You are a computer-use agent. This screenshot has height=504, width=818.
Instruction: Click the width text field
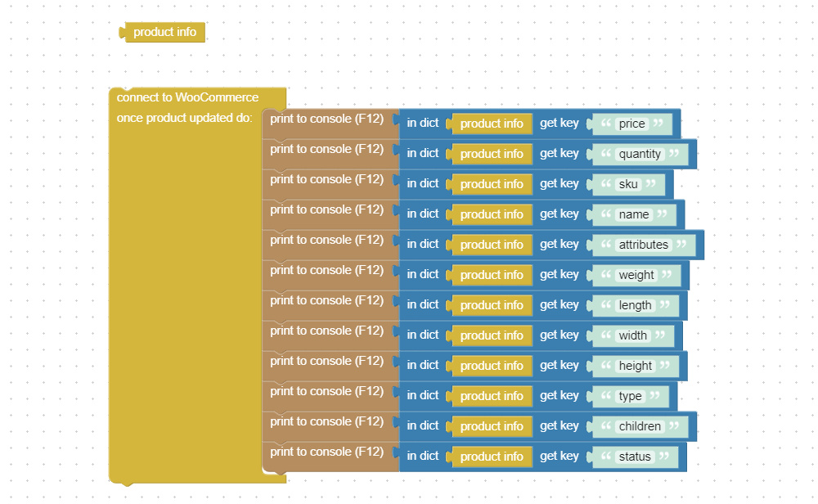click(x=633, y=335)
